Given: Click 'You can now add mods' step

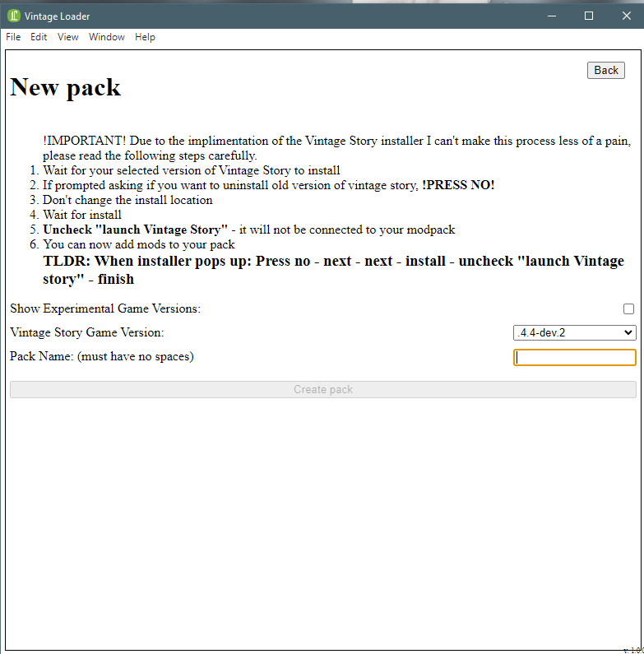Looking at the screenshot, I should click(x=139, y=244).
